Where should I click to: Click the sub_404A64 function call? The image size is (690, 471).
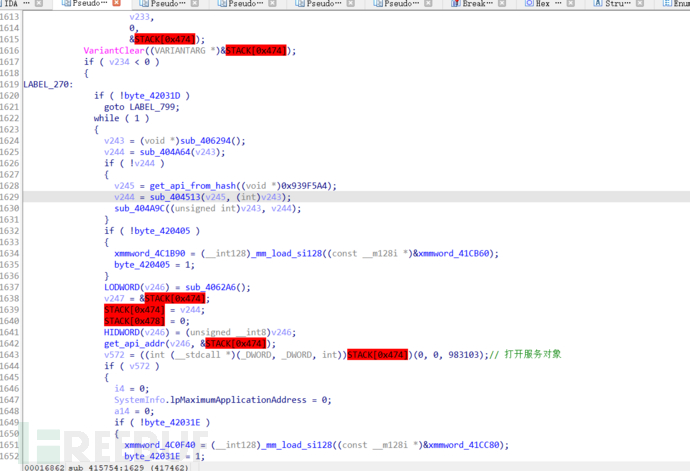click(x=165, y=152)
